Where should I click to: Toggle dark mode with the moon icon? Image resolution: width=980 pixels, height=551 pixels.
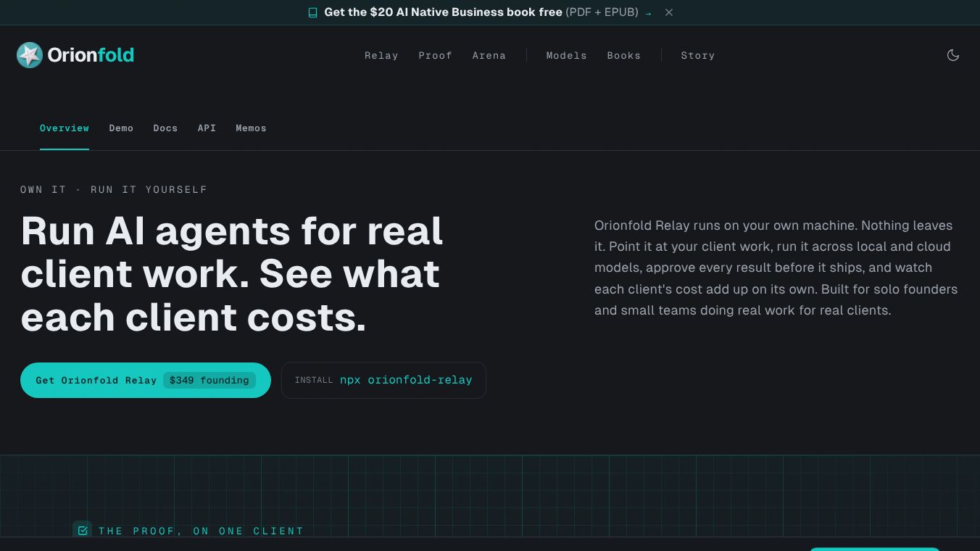pos(953,55)
